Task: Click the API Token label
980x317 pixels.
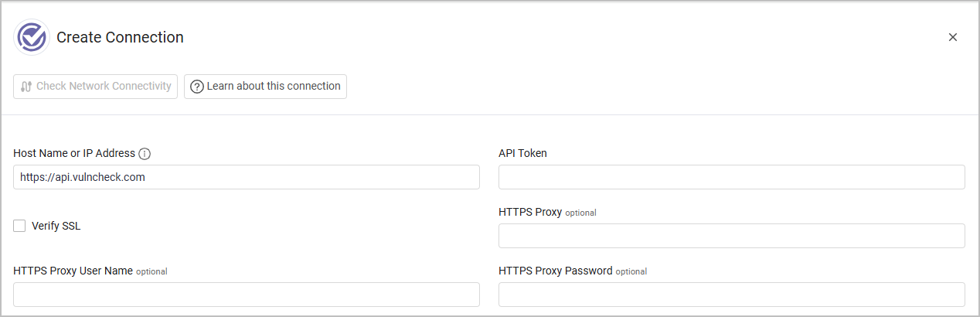Action: (x=522, y=154)
